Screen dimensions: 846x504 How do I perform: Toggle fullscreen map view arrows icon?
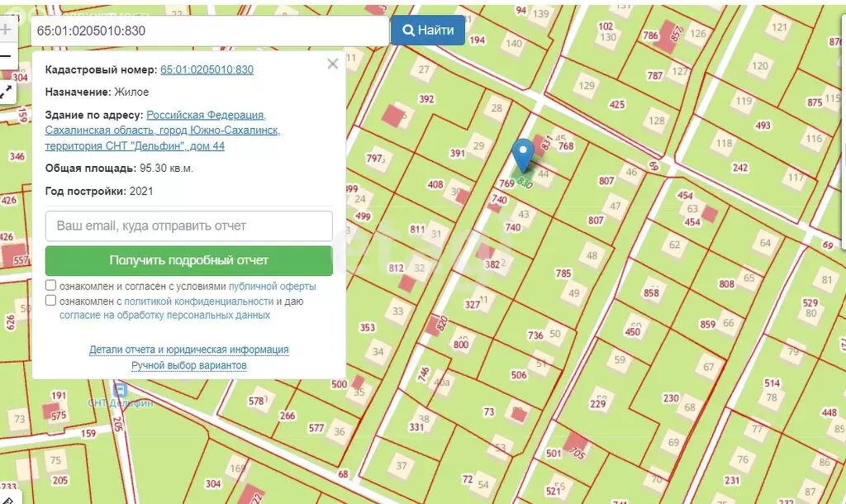pos(6,91)
